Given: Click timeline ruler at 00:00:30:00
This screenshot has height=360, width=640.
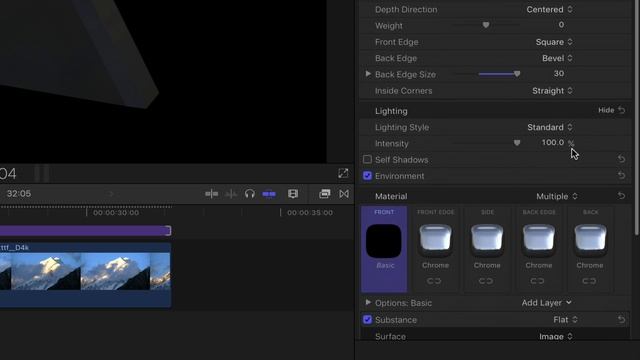Looking at the screenshot, I should 116,213.
